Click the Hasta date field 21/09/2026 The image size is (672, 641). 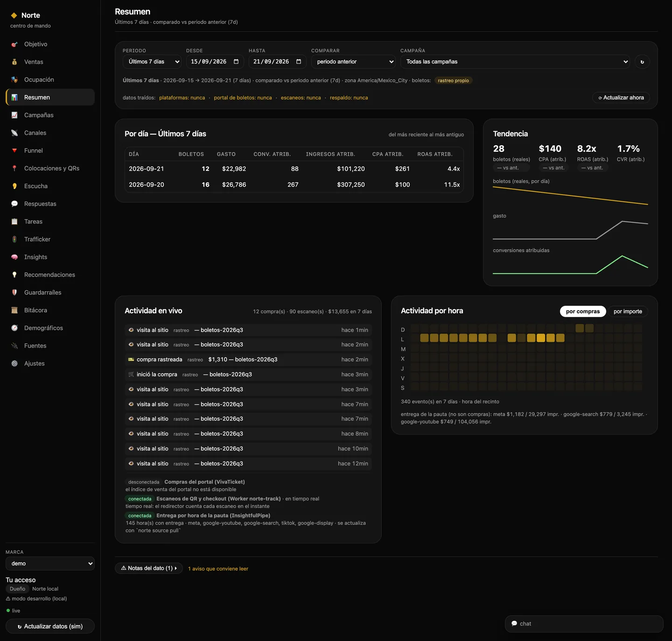[x=277, y=62]
